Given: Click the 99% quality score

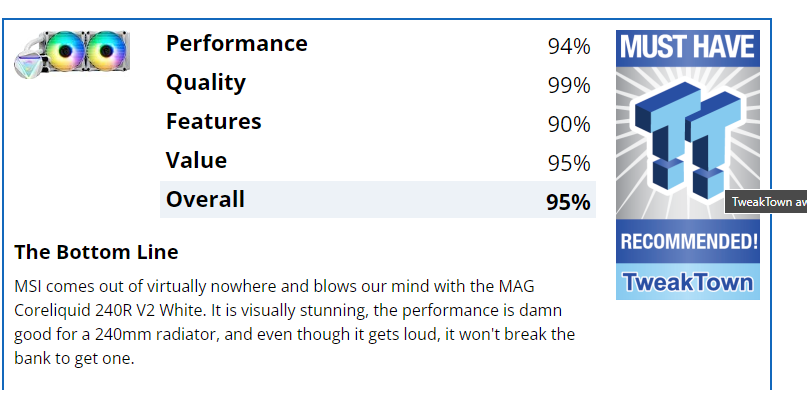Looking at the screenshot, I should tap(569, 85).
